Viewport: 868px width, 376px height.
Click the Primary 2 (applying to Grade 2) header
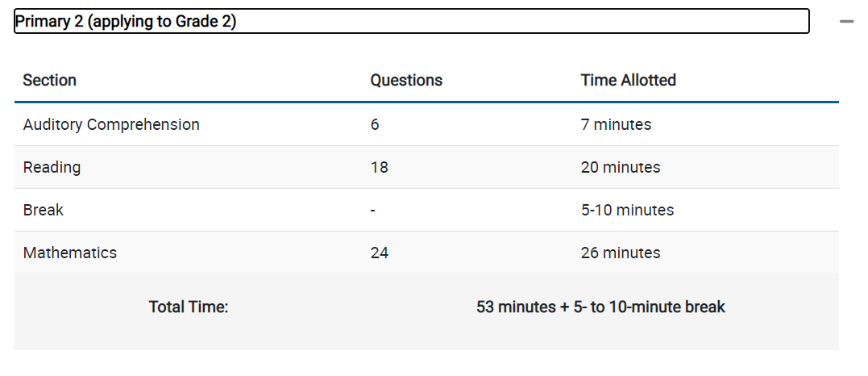coord(411,21)
